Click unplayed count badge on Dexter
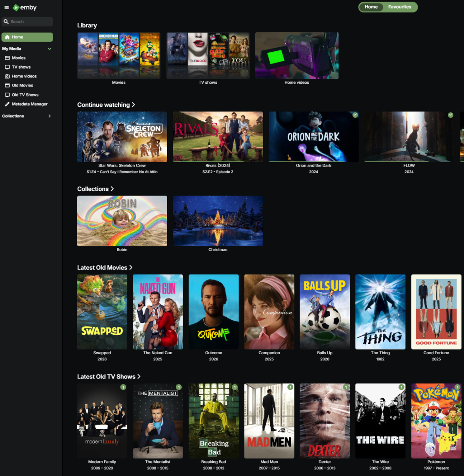 tap(346, 387)
